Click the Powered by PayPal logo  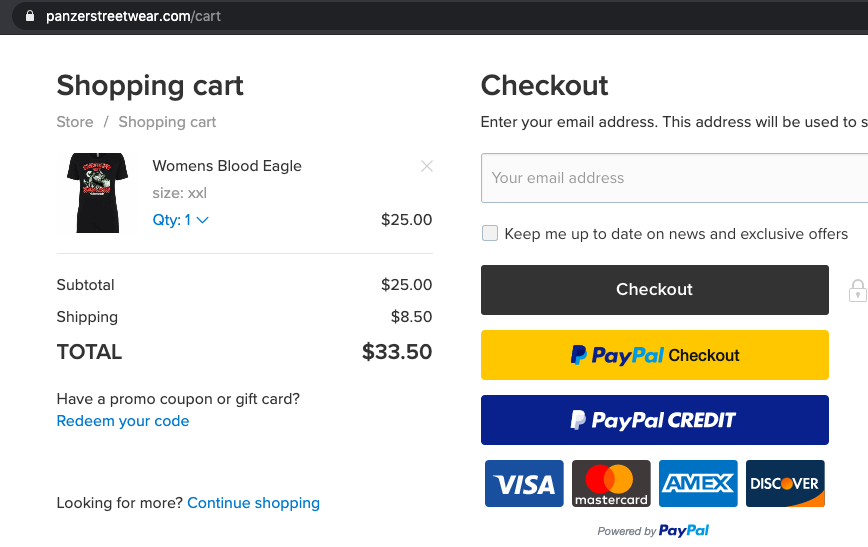click(653, 530)
